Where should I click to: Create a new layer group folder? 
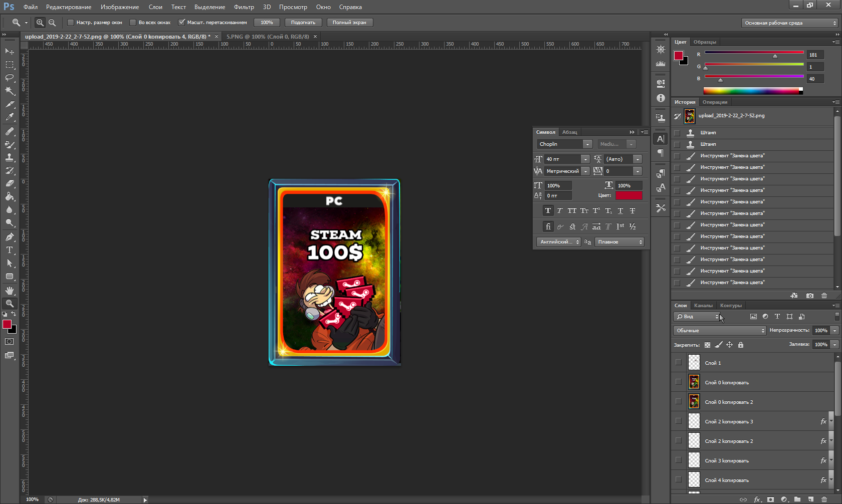click(797, 499)
